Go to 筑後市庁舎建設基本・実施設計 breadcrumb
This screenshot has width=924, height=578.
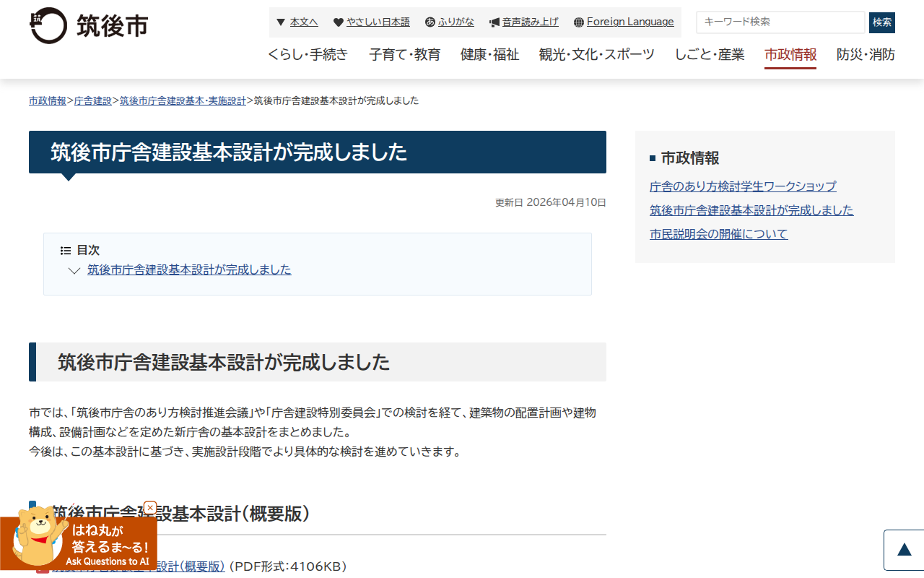(x=183, y=100)
